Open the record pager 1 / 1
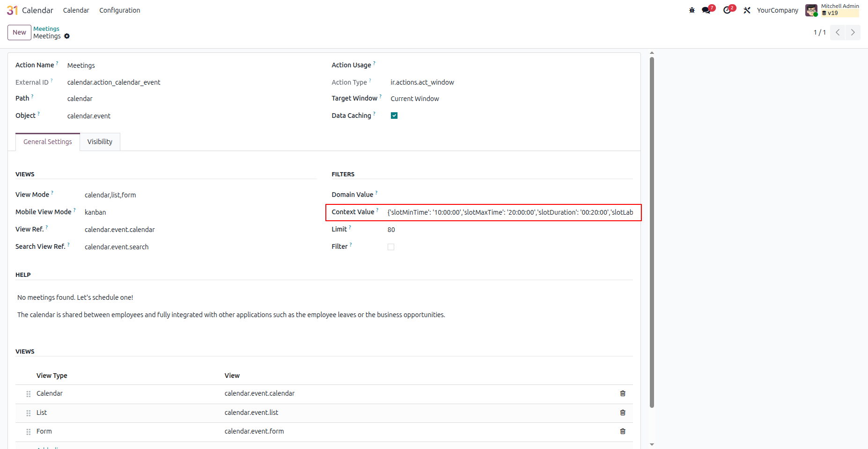 click(820, 32)
